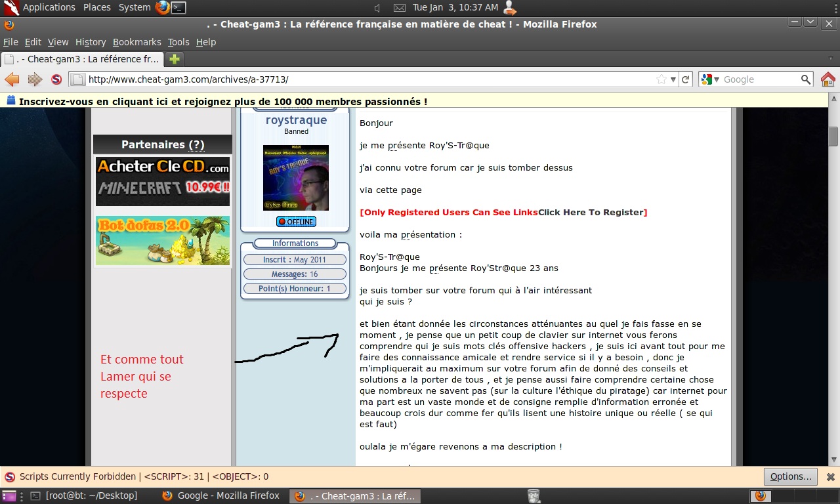Open the Applications menu

tap(49, 8)
